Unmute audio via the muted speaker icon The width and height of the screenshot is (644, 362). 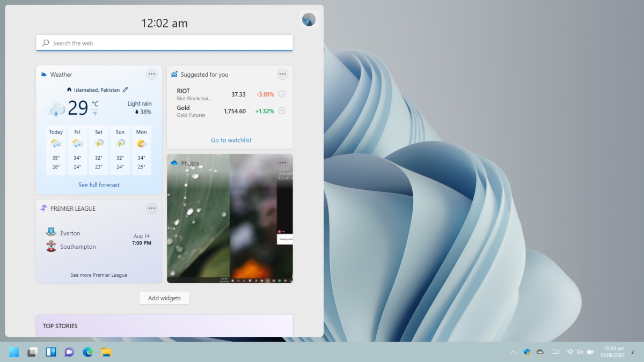(x=580, y=352)
